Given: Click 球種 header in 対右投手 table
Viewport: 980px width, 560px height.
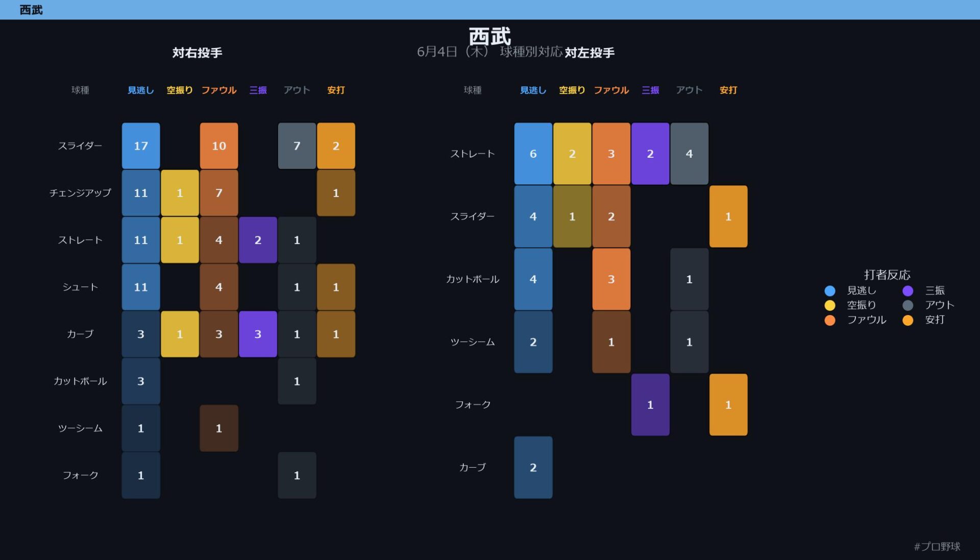Looking at the screenshot, I should (80, 90).
